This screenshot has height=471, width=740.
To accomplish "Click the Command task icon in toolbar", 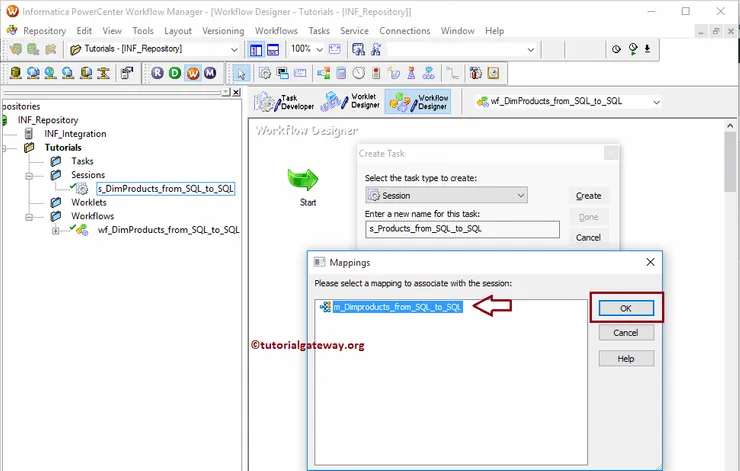I will pos(283,73).
